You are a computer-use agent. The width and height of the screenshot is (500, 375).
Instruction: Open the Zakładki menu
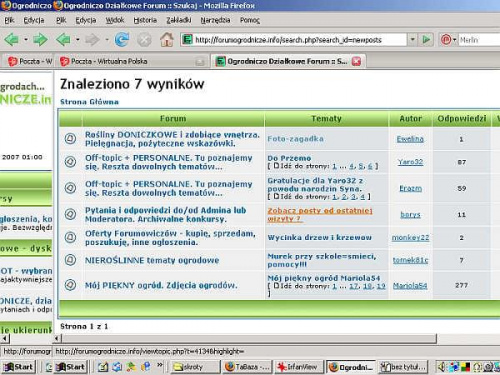[179, 20]
